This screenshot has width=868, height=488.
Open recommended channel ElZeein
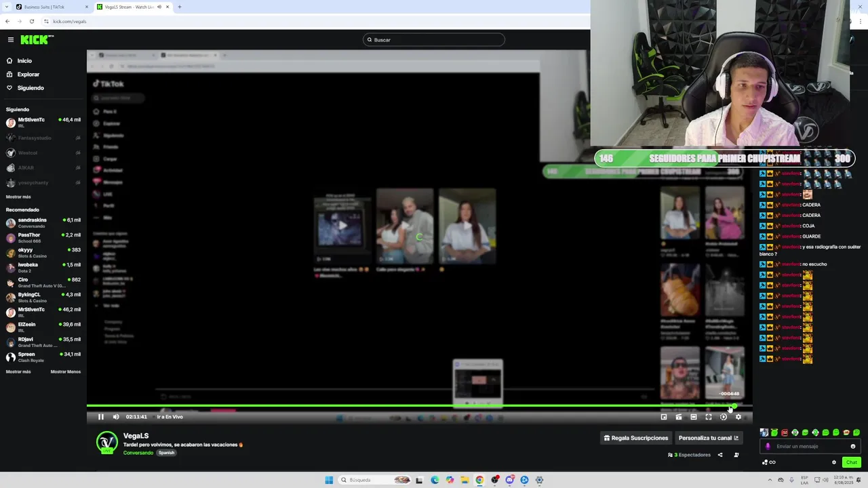tap(43, 327)
